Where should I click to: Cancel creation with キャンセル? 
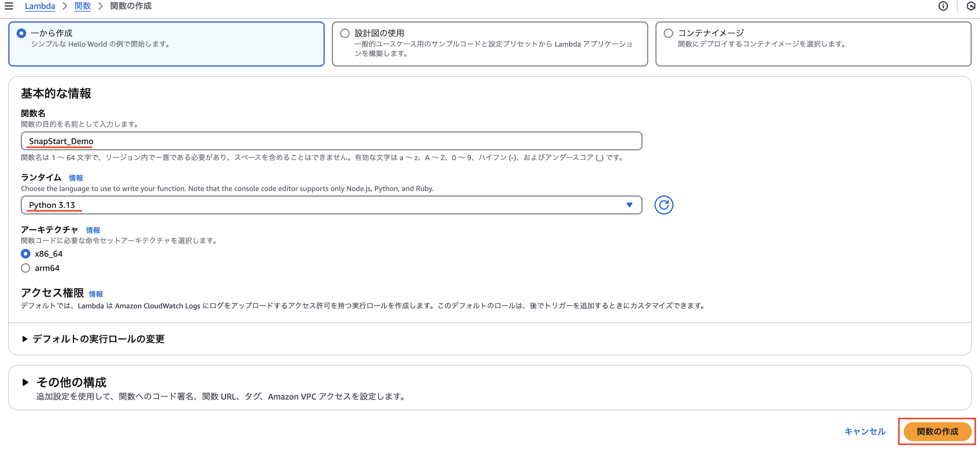point(865,431)
